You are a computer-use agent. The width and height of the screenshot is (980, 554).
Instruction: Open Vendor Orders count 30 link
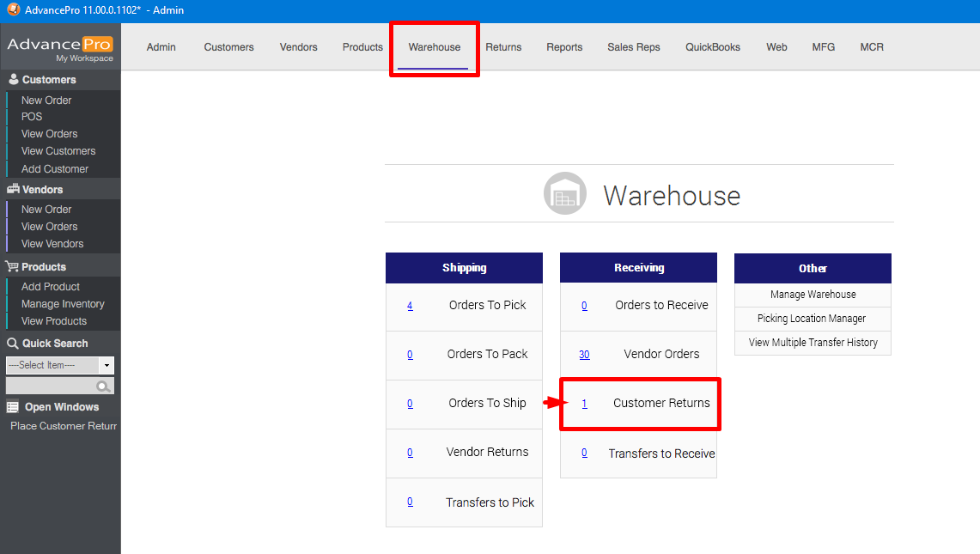point(584,355)
